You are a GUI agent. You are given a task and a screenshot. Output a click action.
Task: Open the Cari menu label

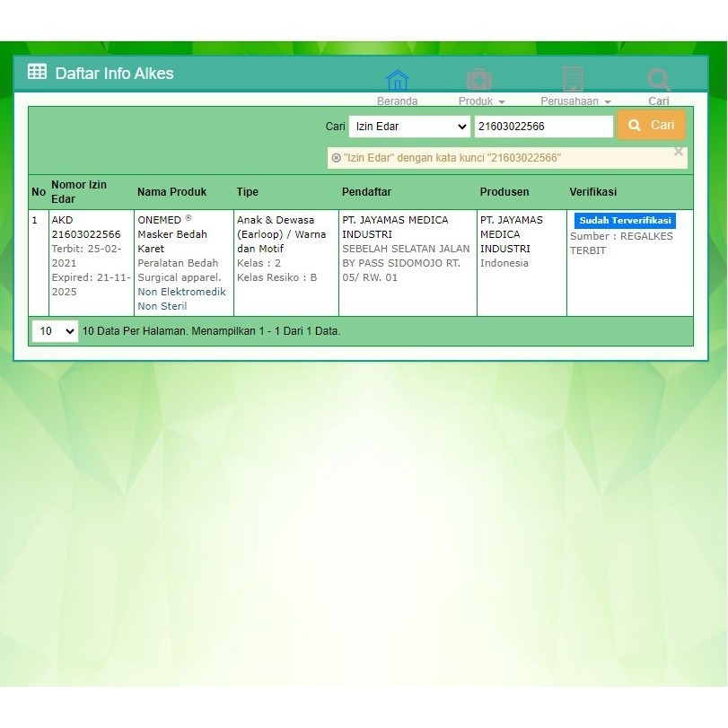point(658,101)
